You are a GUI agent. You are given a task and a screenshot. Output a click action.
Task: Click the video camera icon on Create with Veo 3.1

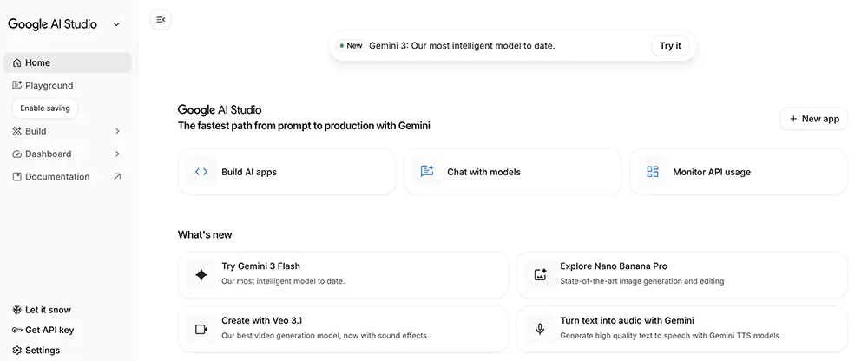point(201,330)
